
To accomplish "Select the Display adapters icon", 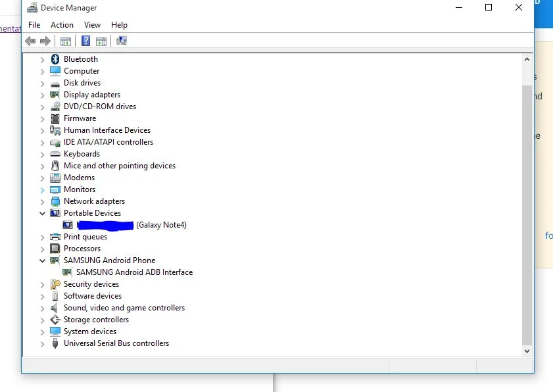I will point(55,95).
